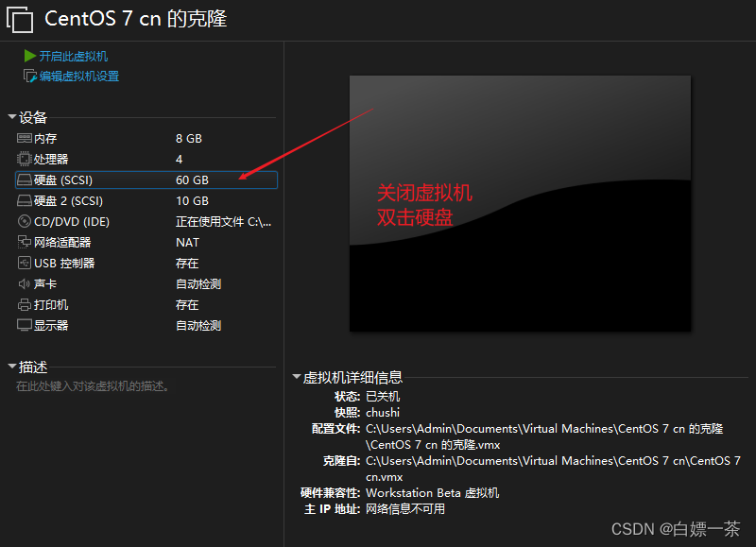Click the 硬盘 (SCSI) hard disk icon
The width and height of the screenshot is (756, 547).
click(x=25, y=179)
